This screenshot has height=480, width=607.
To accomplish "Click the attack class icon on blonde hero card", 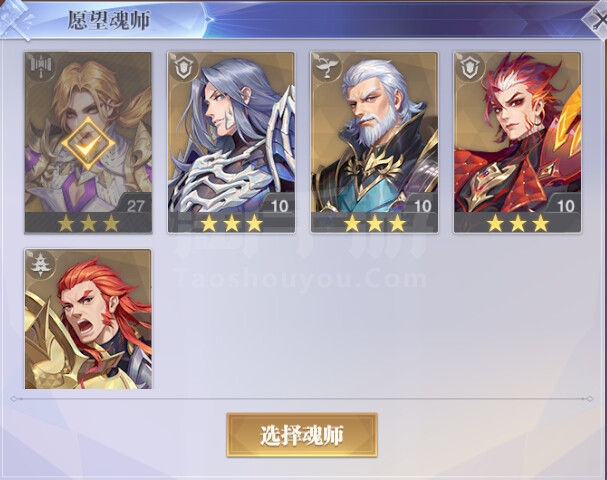I will point(41,68).
